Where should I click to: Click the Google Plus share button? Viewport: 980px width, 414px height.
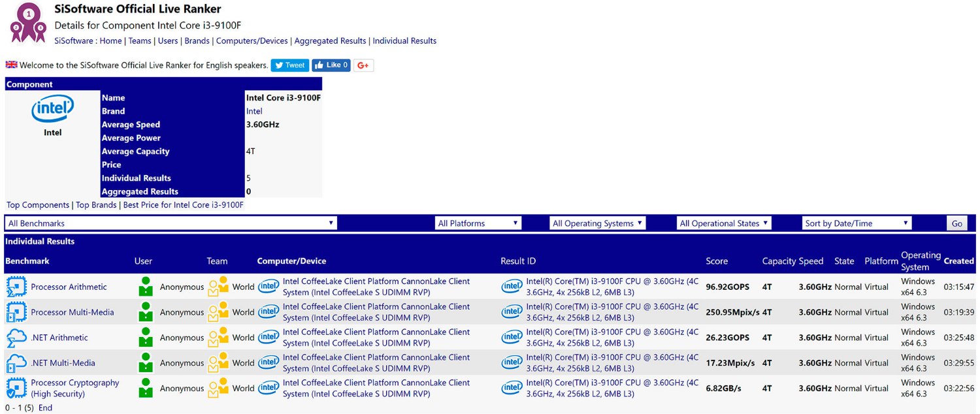[x=363, y=65]
